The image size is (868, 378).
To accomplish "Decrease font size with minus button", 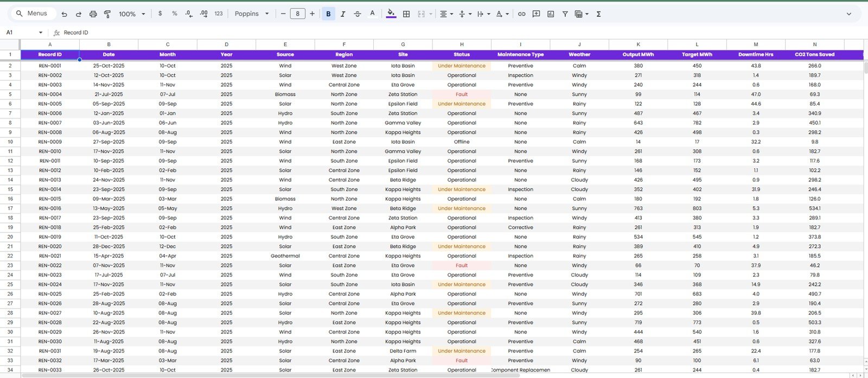I will coord(283,14).
